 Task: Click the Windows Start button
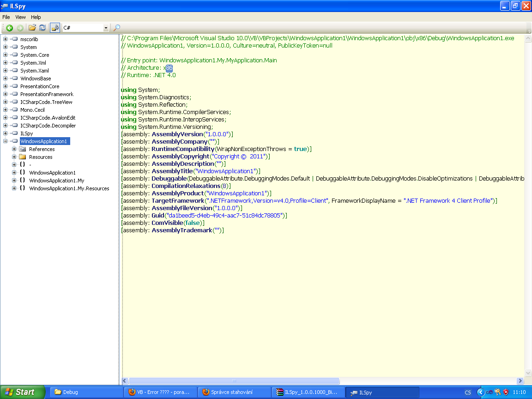click(x=22, y=392)
